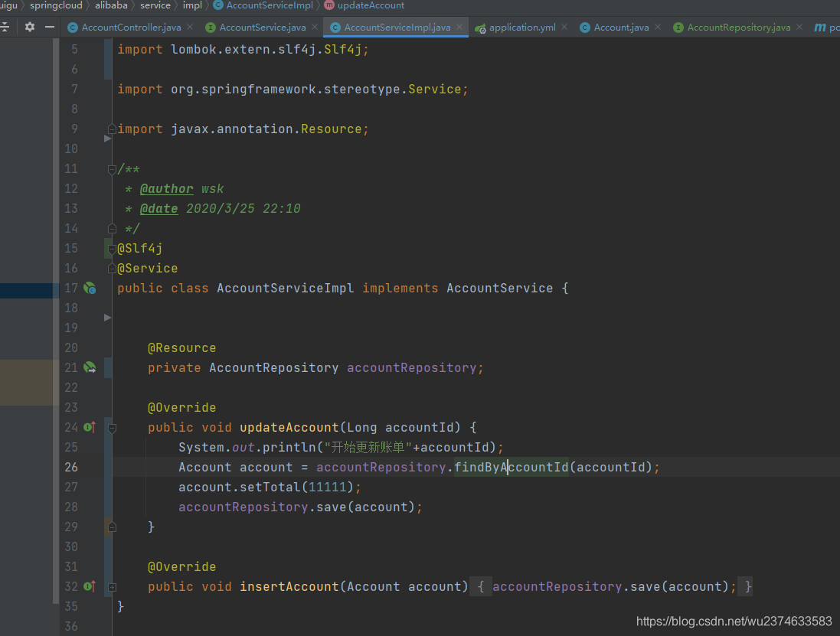Image resolution: width=840 pixels, height=636 pixels.
Task: Open the AccountRepository.java tab
Action: (x=739, y=28)
